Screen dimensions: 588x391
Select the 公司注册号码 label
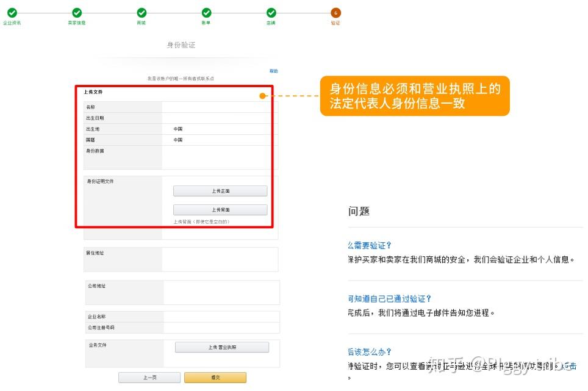[101, 328]
